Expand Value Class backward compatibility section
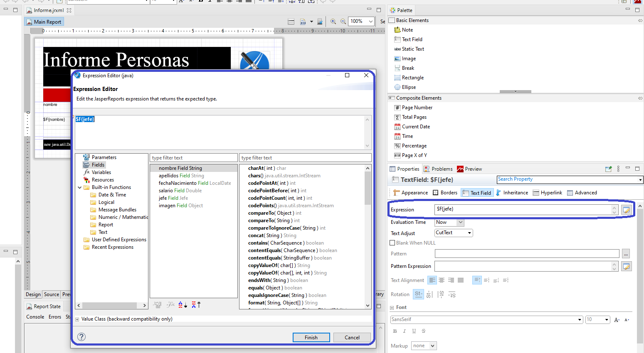644x353 pixels. (x=77, y=319)
